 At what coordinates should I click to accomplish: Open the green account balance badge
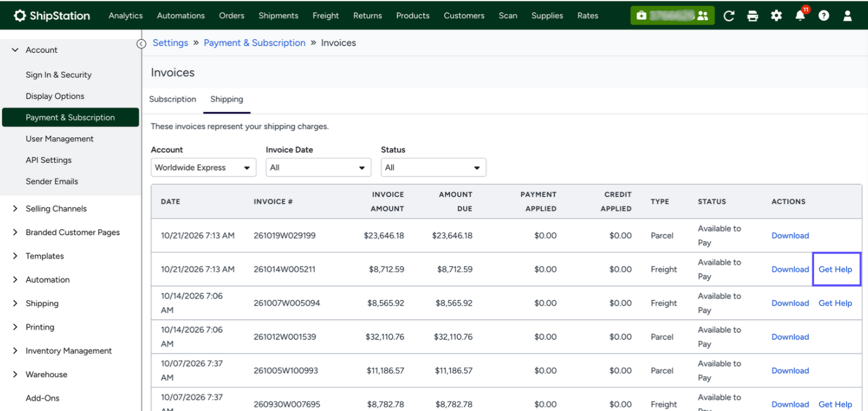click(x=672, y=15)
